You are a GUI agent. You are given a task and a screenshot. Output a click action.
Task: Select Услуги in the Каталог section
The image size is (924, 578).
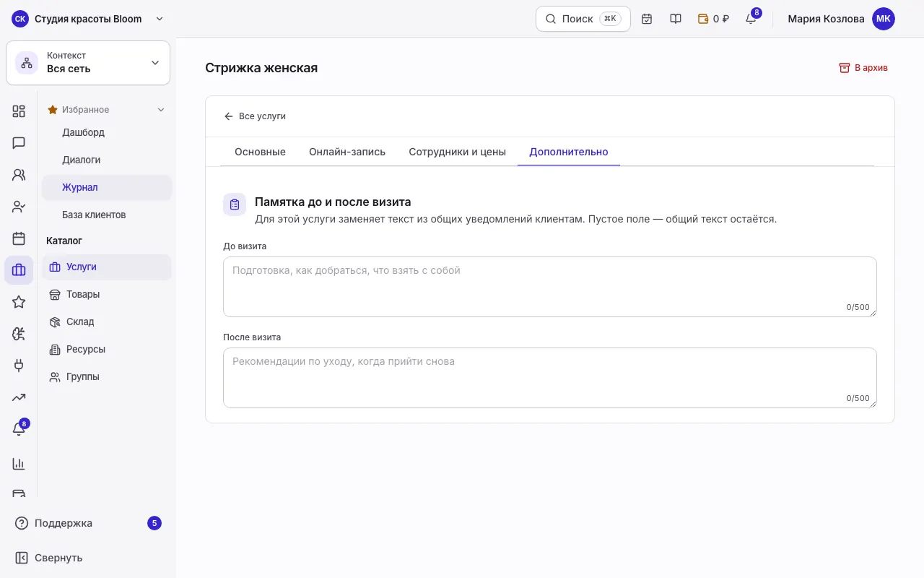(x=107, y=267)
